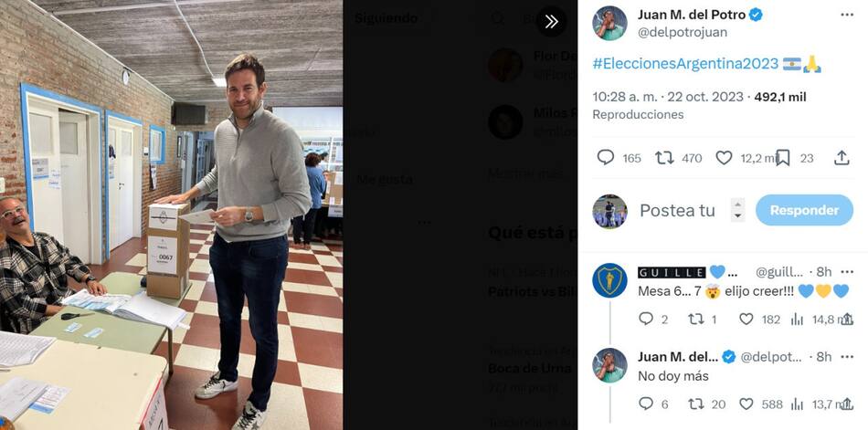Reply to "No doy más" comment icon

[x=645, y=404]
